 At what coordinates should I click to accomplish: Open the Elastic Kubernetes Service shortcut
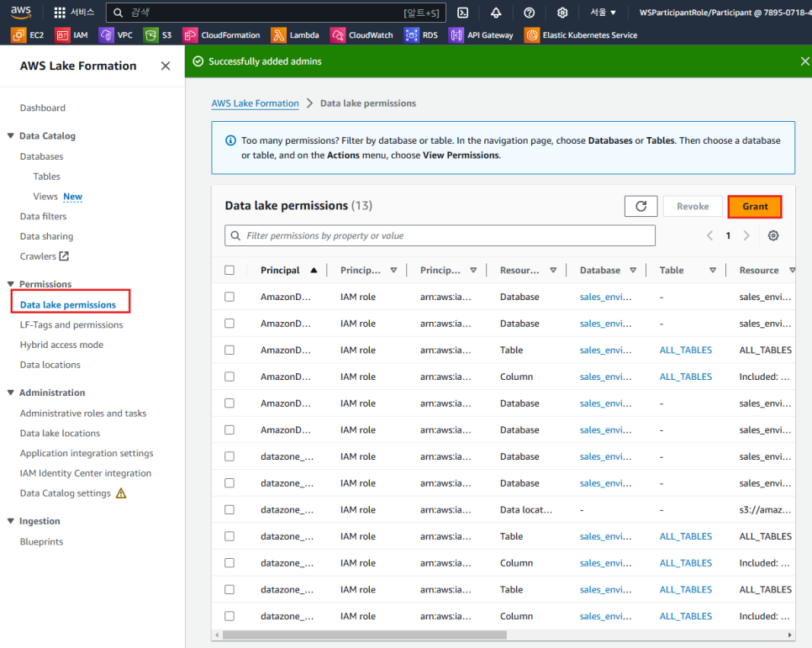click(581, 35)
